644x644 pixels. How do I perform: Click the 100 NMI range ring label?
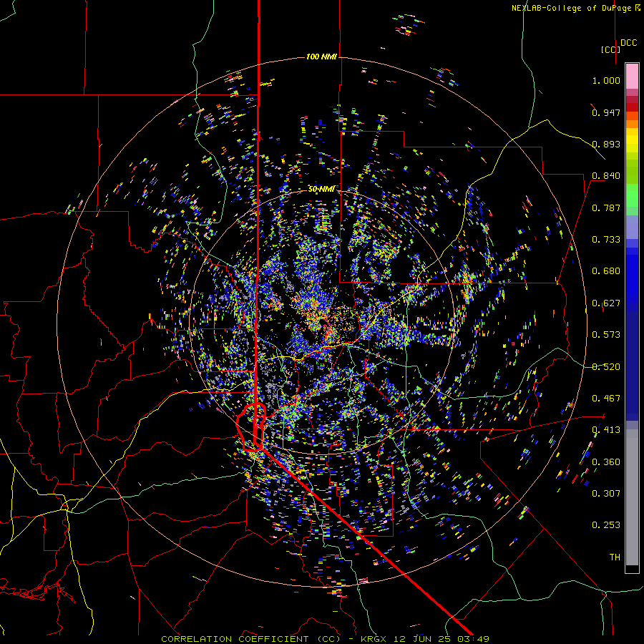click(x=321, y=57)
